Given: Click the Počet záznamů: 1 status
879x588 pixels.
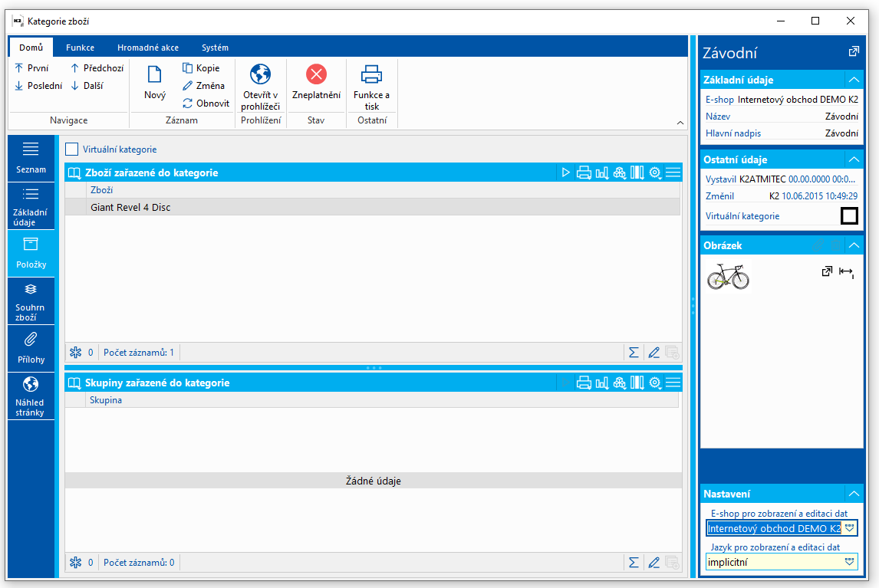Looking at the screenshot, I should click(x=139, y=353).
